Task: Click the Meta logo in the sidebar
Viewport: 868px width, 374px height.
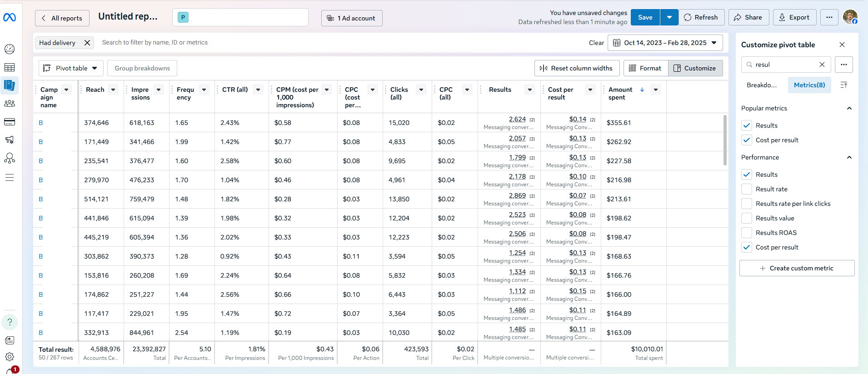Action: coord(10,17)
